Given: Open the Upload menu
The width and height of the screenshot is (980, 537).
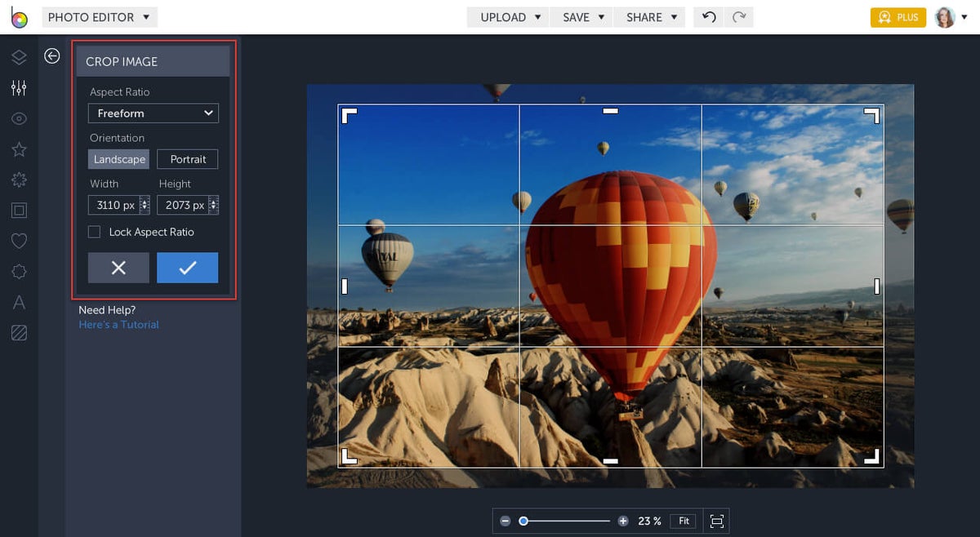Looking at the screenshot, I should 510,17.
